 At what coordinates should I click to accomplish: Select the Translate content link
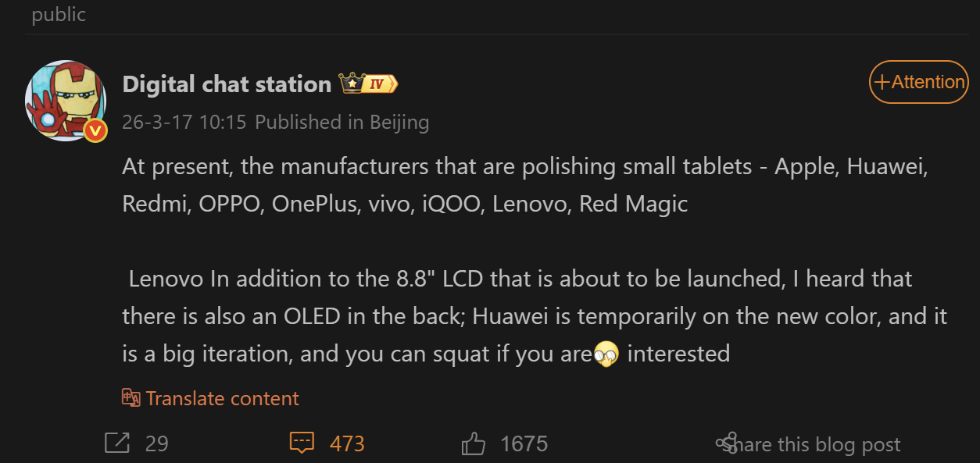point(222,398)
